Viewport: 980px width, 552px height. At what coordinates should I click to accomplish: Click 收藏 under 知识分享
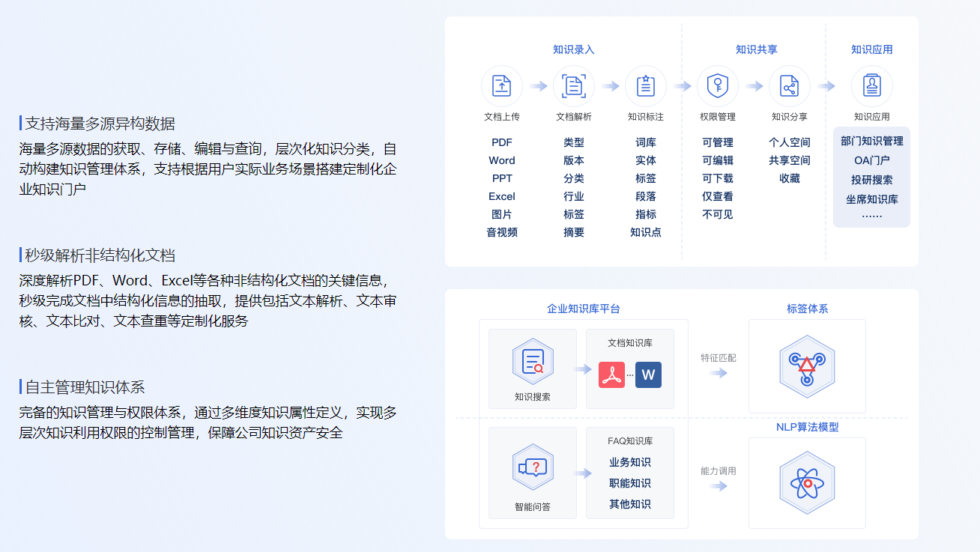(790, 178)
